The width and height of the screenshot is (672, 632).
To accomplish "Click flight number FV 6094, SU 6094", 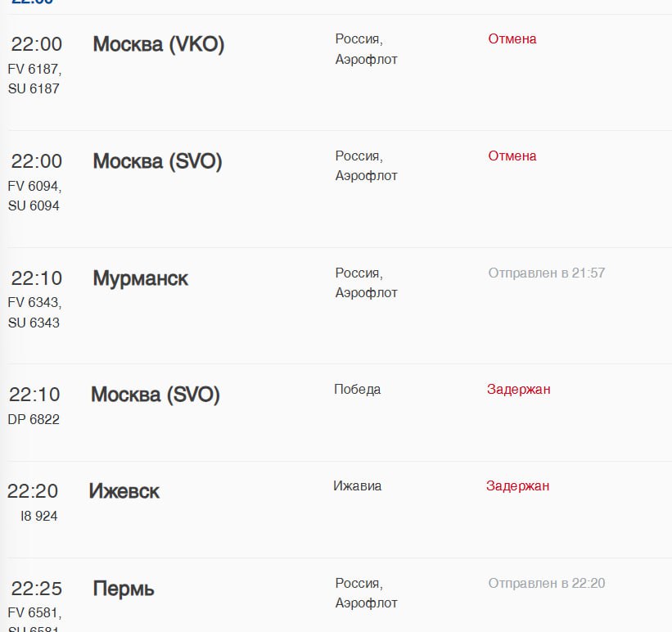I will 34,196.
